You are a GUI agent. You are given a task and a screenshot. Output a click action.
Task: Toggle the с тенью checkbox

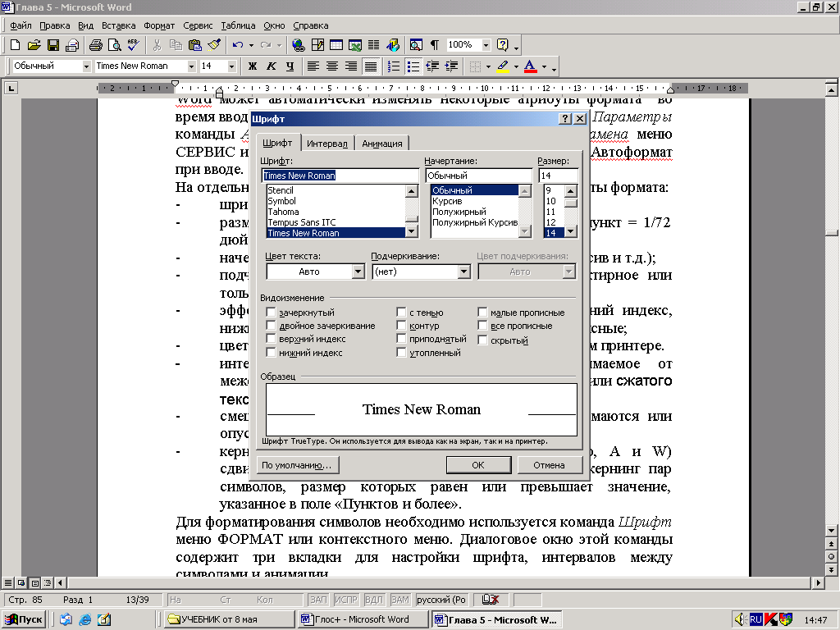click(x=401, y=312)
